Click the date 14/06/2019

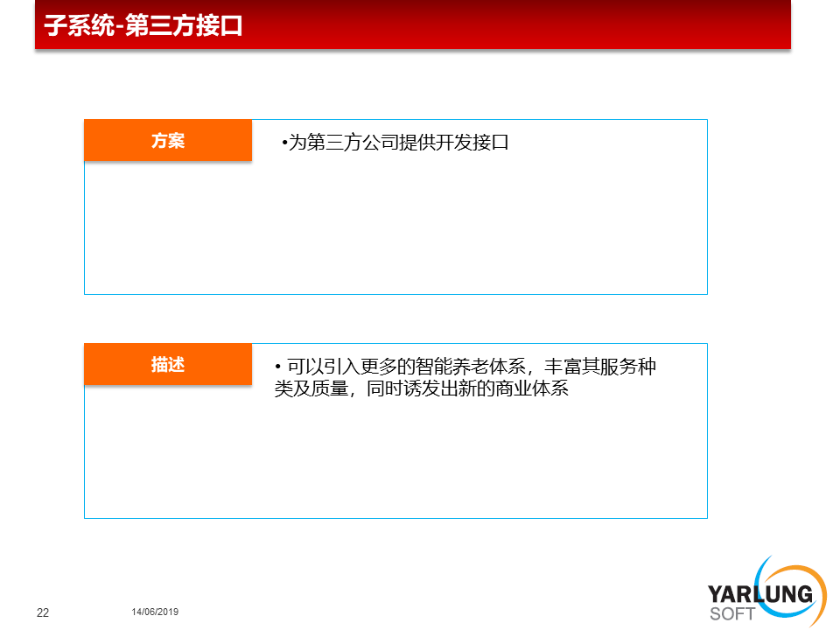tap(155, 612)
